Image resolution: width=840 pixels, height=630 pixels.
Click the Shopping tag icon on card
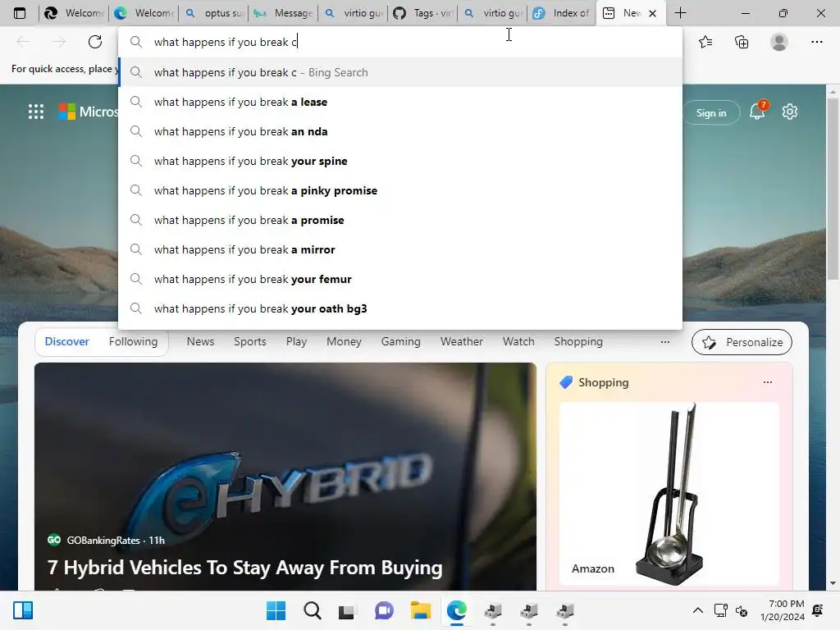click(566, 382)
